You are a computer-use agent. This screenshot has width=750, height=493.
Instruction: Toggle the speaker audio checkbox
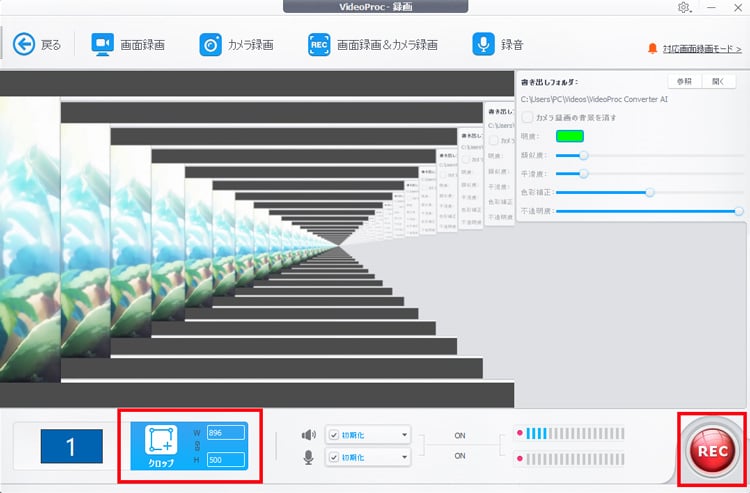334,435
